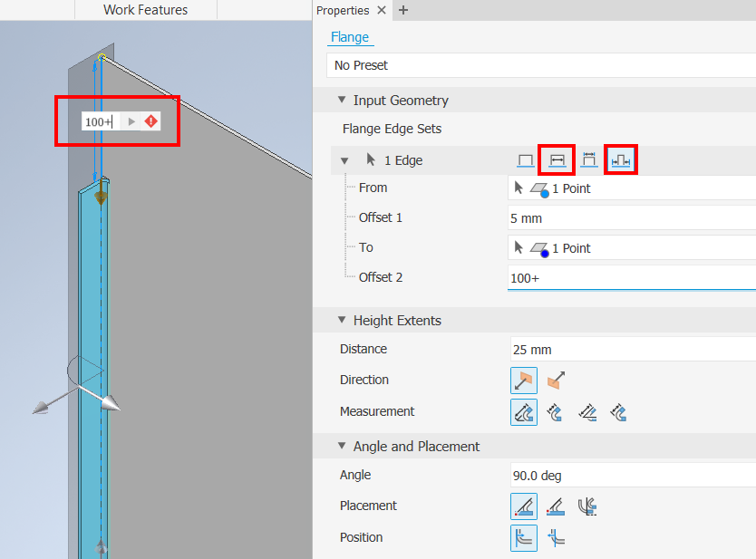This screenshot has height=559, width=756.
Task: Activate the first Position option
Action: pos(524,537)
